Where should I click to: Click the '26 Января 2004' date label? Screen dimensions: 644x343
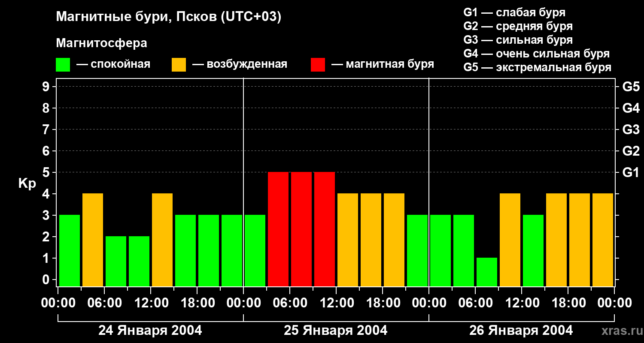tap(521, 331)
